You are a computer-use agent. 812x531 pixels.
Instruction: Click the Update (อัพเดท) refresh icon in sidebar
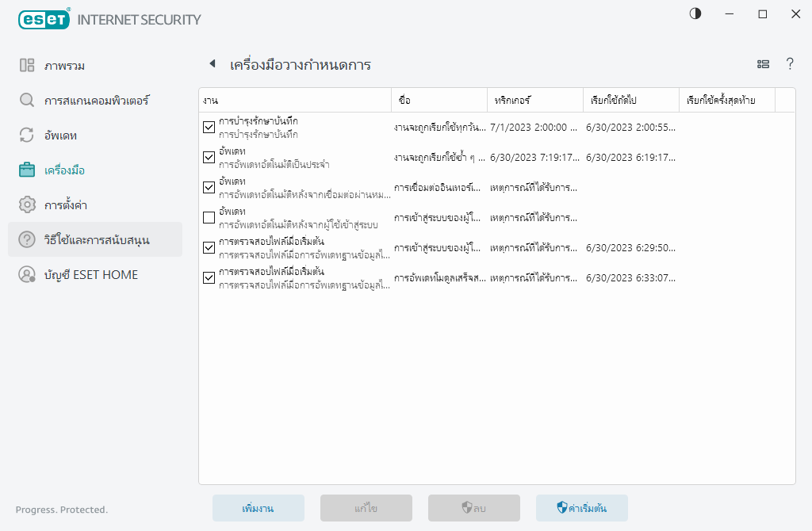point(27,136)
